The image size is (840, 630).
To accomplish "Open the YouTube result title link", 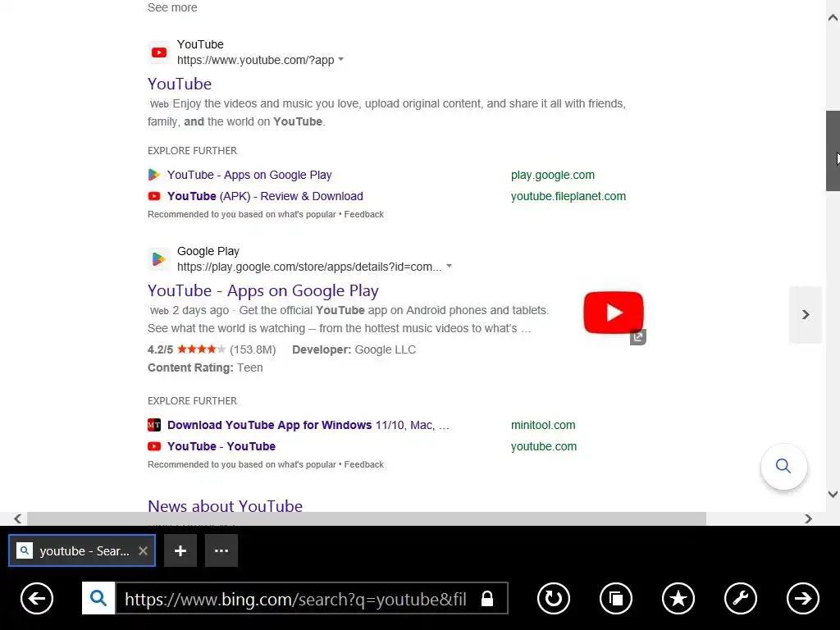I will (x=180, y=84).
